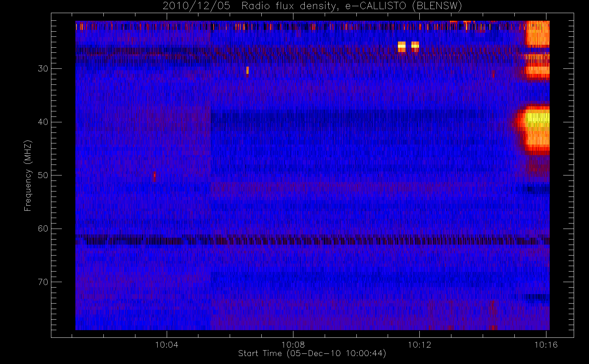This screenshot has width=589, height=364.
Task: Click the '60' frequency tick label
Action: (x=43, y=229)
